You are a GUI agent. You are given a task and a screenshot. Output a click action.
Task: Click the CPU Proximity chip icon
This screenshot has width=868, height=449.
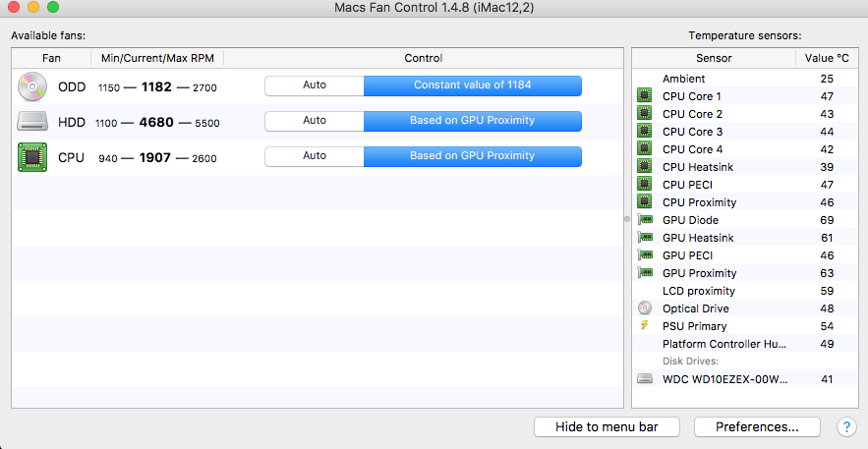(644, 201)
